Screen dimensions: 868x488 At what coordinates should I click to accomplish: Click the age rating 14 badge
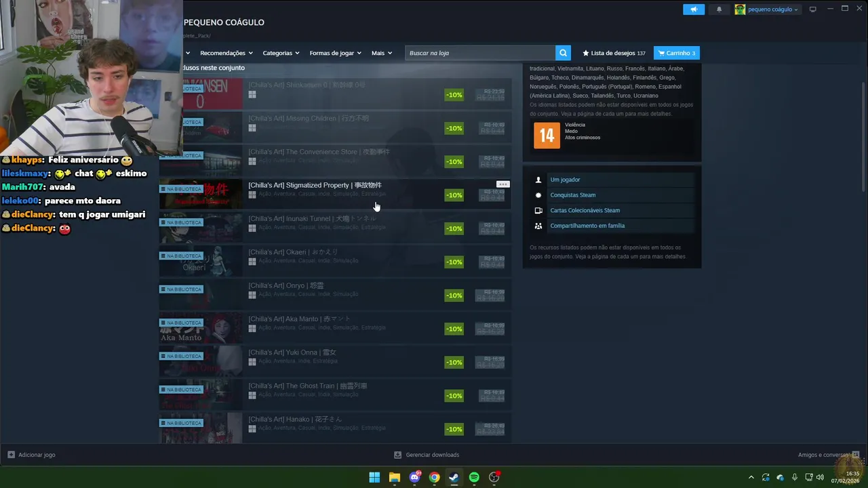547,136
